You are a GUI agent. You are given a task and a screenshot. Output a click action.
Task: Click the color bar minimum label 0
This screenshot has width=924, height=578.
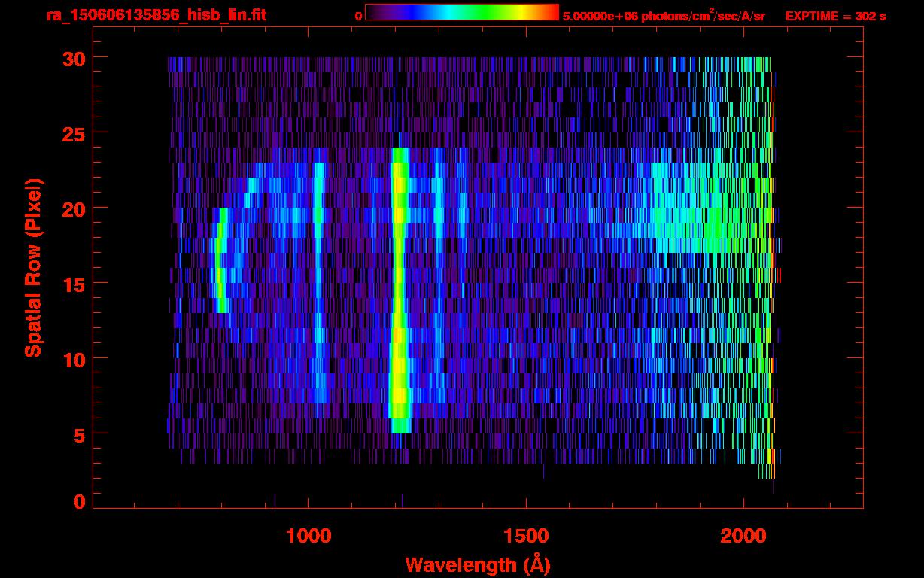click(x=358, y=16)
